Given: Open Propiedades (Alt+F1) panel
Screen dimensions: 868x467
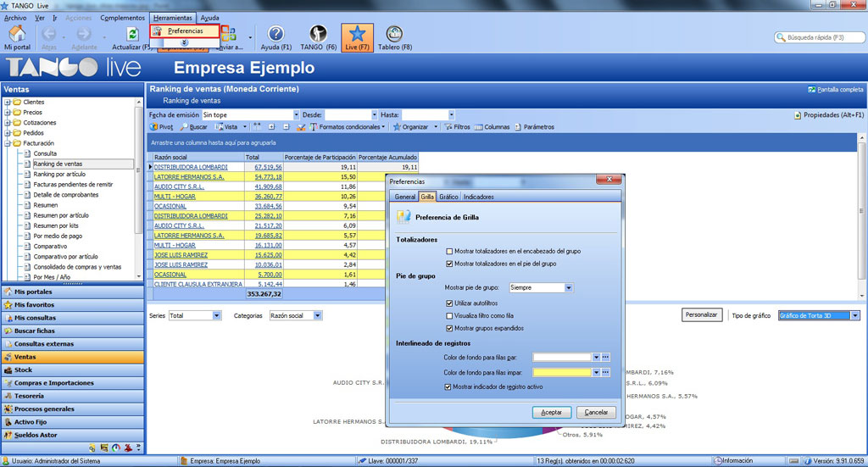Looking at the screenshot, I should click(x=829, y=115).
